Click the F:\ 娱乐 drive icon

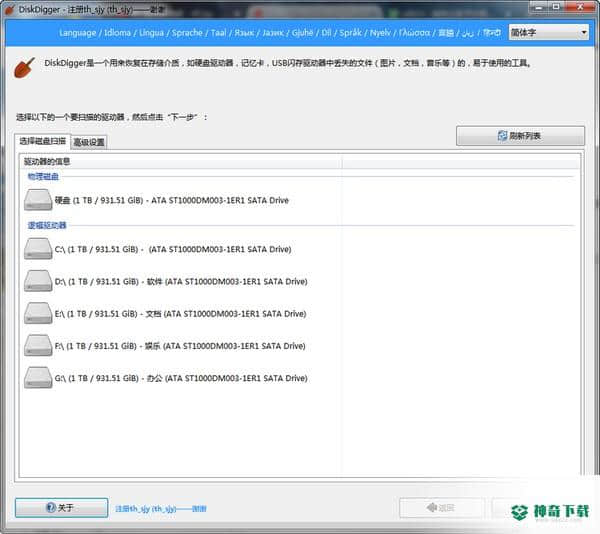coord(38,345)
